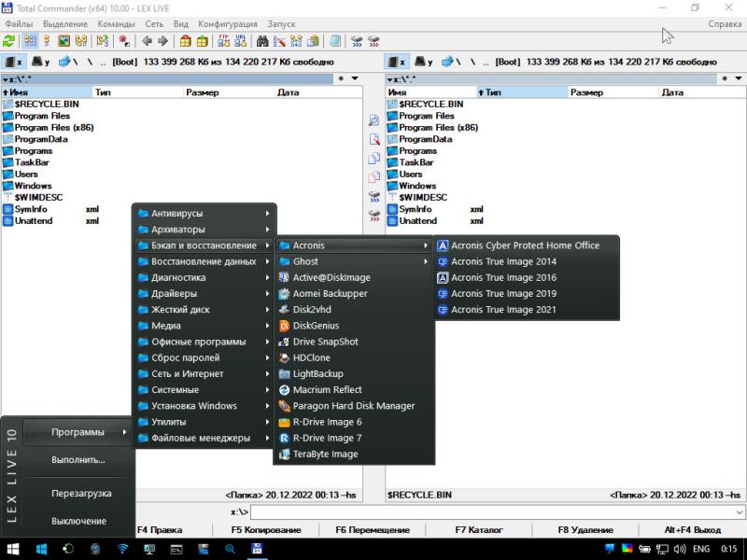Open the Notepad icon in the toolbar

(335, 41)
